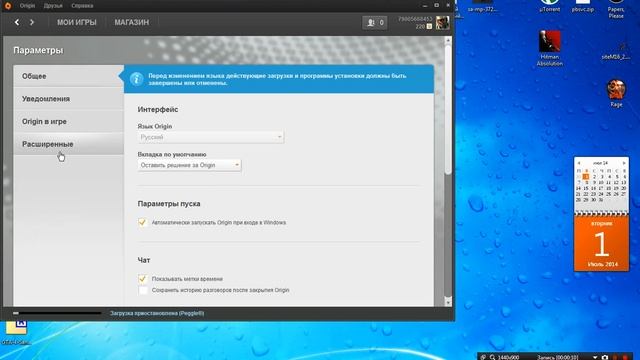Open the Язык Origin dropdown
Screen dimensions: 640x360
[211, 137]
